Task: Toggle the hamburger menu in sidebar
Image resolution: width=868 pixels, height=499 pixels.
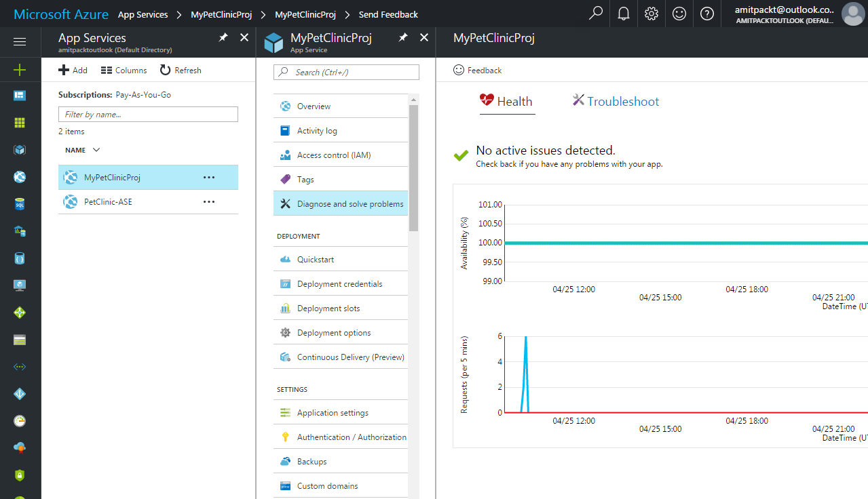Action: tap(20, 42)
